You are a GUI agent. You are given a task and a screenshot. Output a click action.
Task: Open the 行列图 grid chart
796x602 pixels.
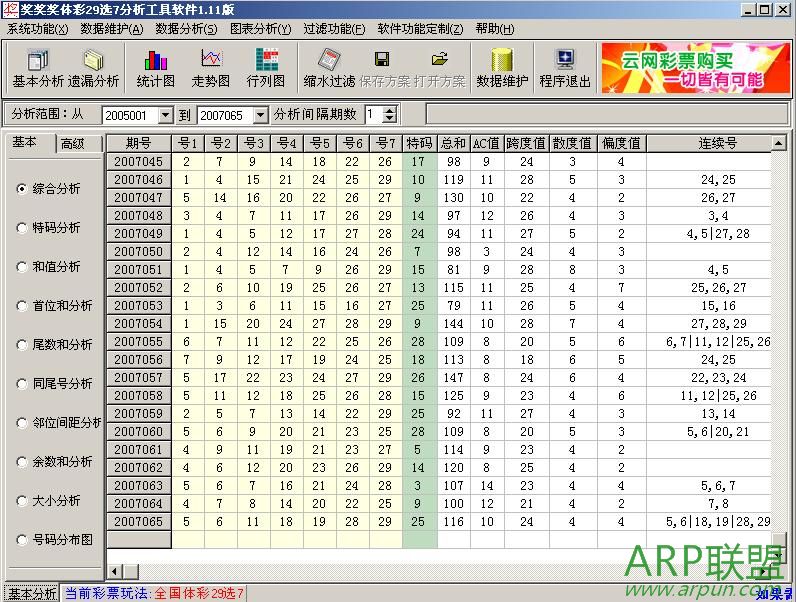coord(265,68)
